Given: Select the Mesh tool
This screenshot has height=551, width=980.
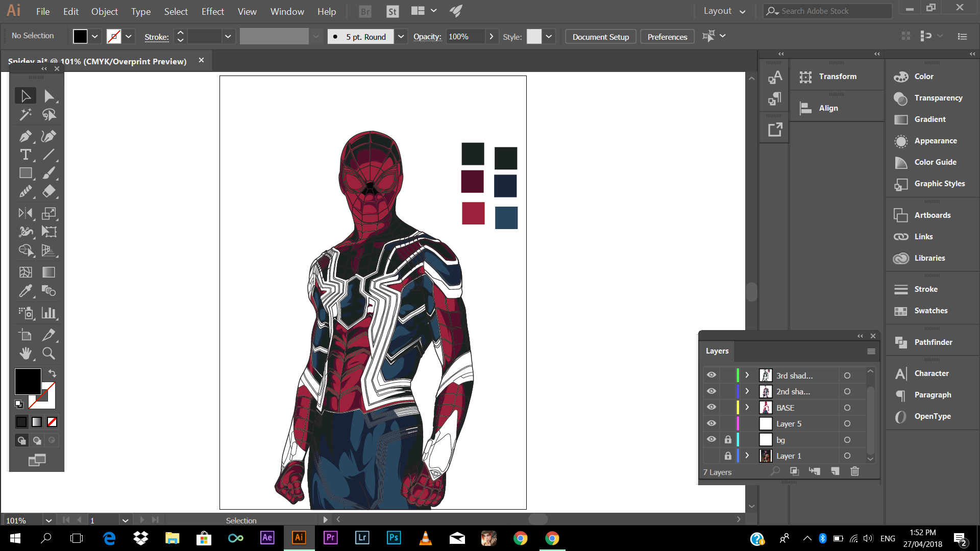Looking at the screenshot, I should [x=26, y=272].
